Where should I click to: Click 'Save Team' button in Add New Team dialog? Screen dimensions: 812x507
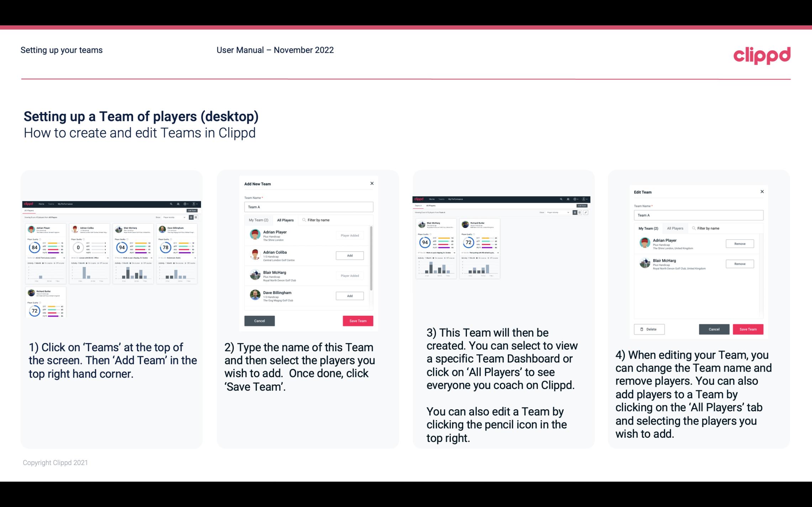[357, 320]
